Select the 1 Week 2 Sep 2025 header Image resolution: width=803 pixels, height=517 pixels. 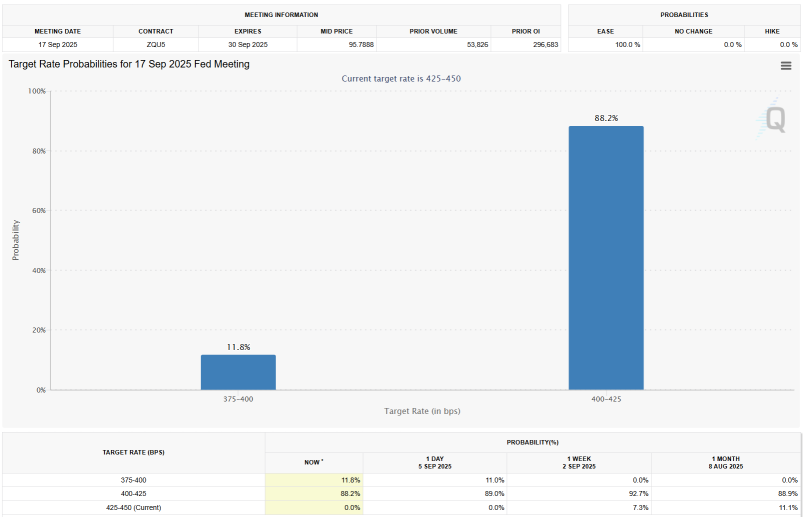(579, 462)
